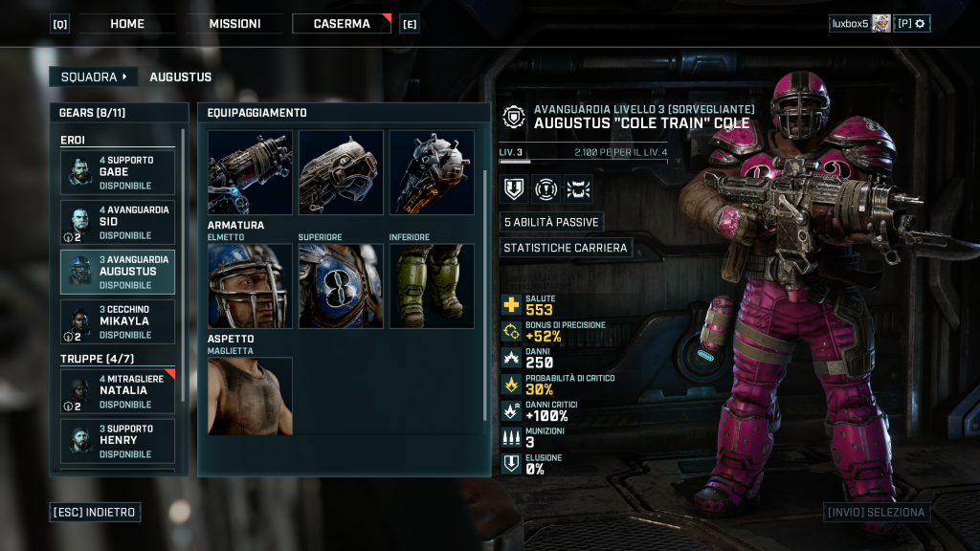Open the Inferiore leg armor slot
The width and height of the screenshot is (980, 551).
(x=432, y=286)
